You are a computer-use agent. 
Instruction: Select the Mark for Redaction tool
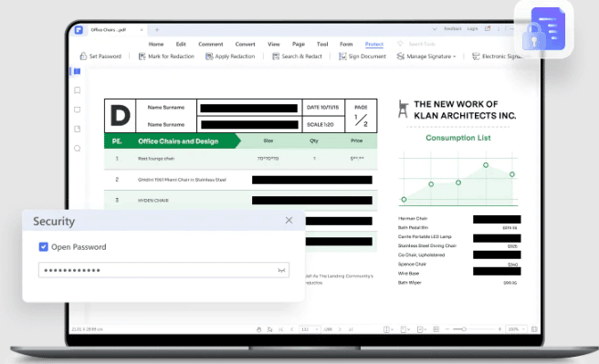pyautogui.click(x=166, y=56)
